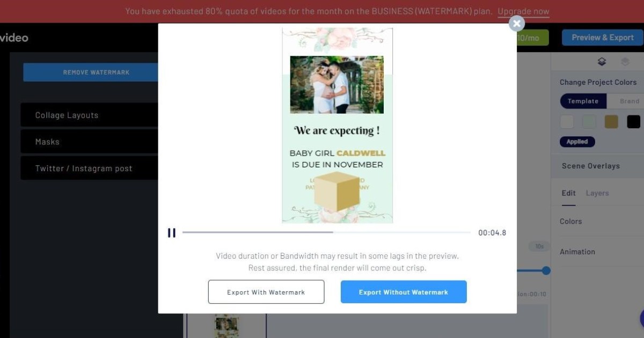Pause the video preview
The image size is (644, 338).
(x=171, y=233)
